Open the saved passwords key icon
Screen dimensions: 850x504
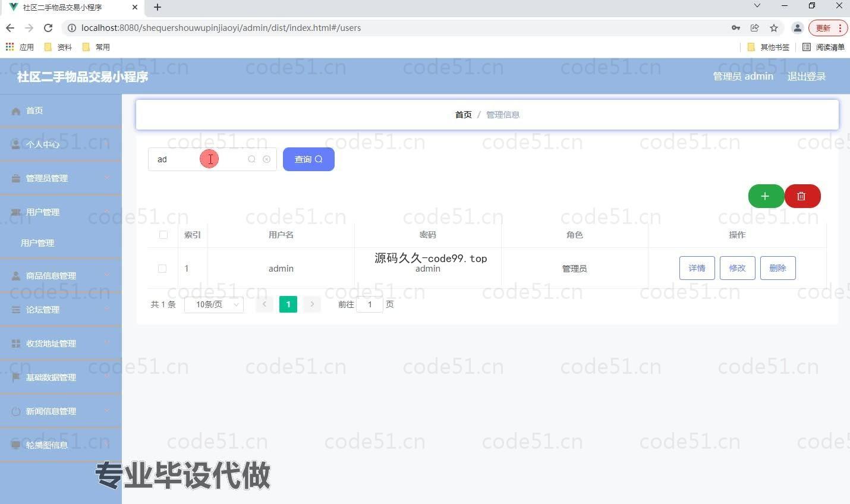pos(736,28)
